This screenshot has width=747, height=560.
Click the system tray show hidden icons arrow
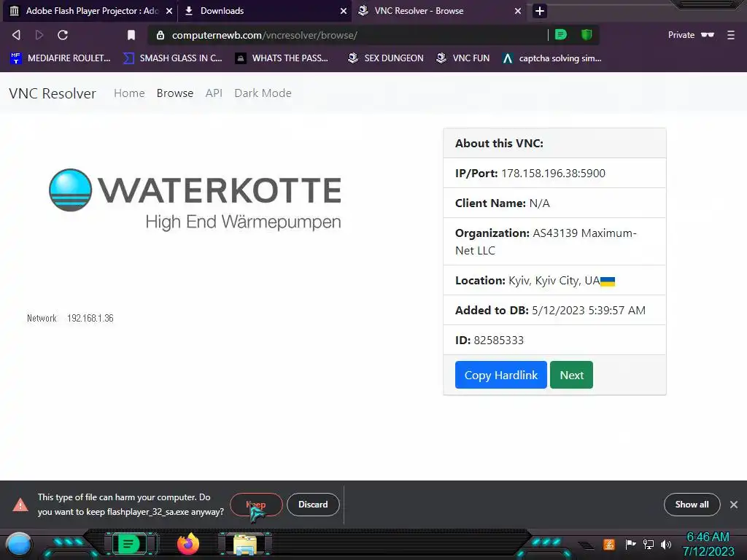pyautogui.click(x=586, y=545)
